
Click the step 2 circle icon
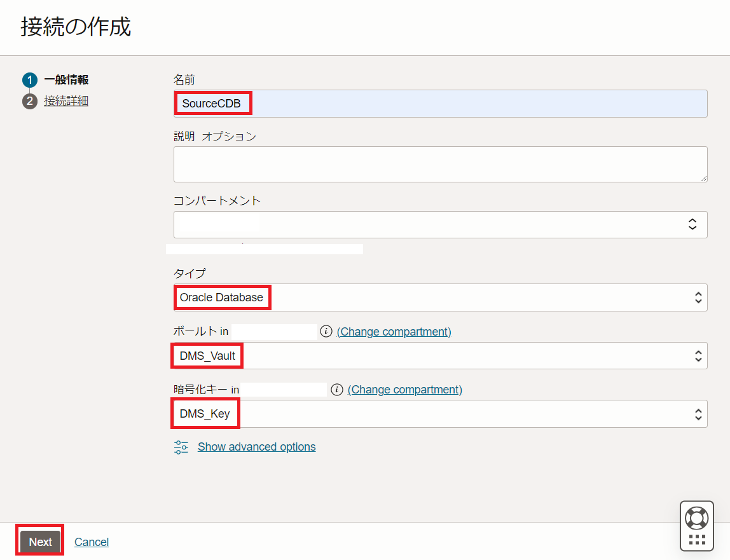(30, 101)
